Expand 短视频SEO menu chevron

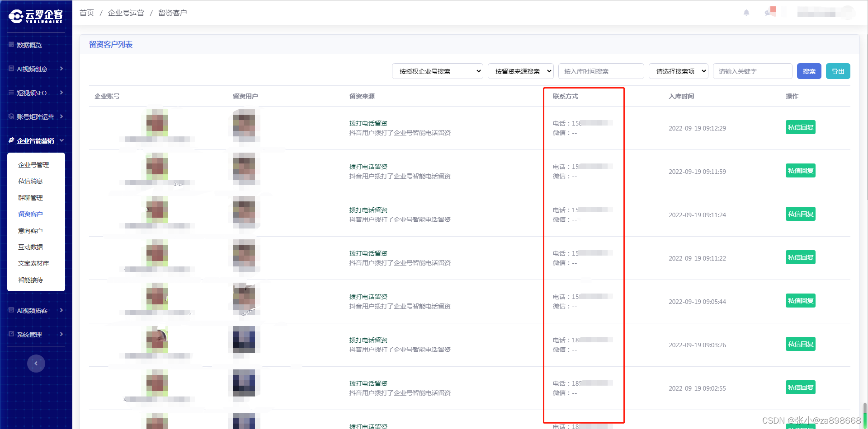coord(61,93)
